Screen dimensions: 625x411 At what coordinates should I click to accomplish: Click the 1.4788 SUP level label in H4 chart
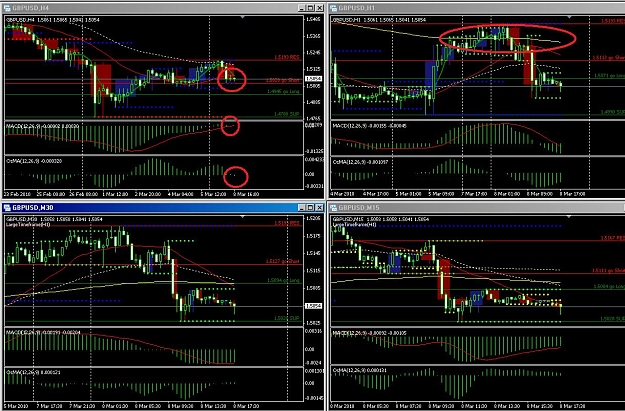(287, 114)
